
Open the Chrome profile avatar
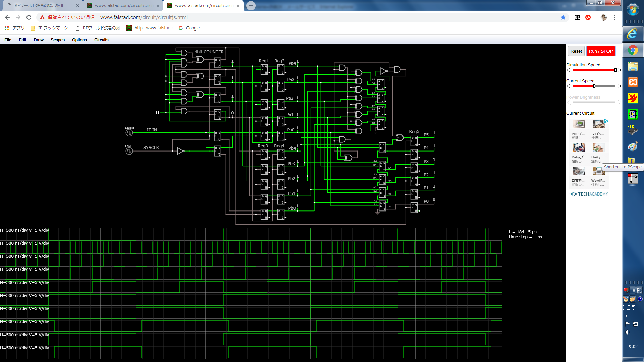(604, 17)
